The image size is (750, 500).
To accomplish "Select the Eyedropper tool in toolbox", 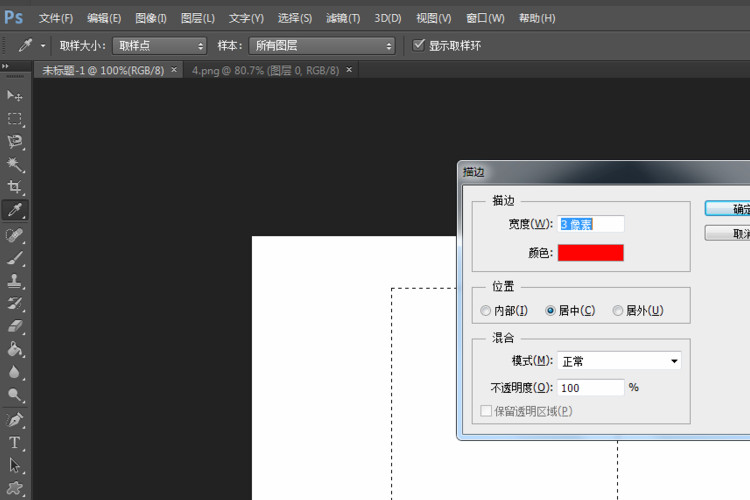I will pyautogui.click(x=15, y=210).
